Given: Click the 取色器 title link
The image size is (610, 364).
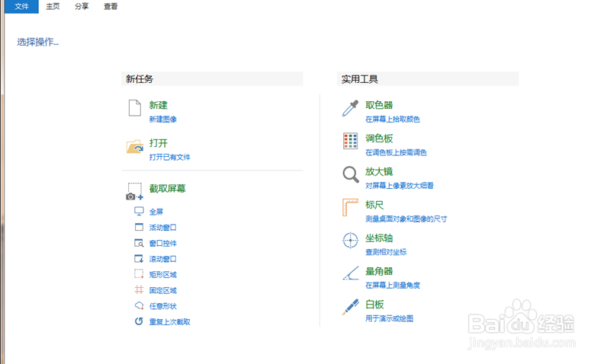Looking at the screenshot, I should pyautogui.click(x=379, y=105).
